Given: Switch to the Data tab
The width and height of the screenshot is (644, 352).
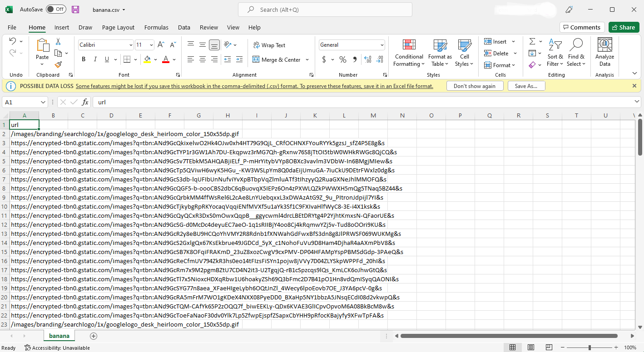Looking at the screenshot, I should (184, 27).
